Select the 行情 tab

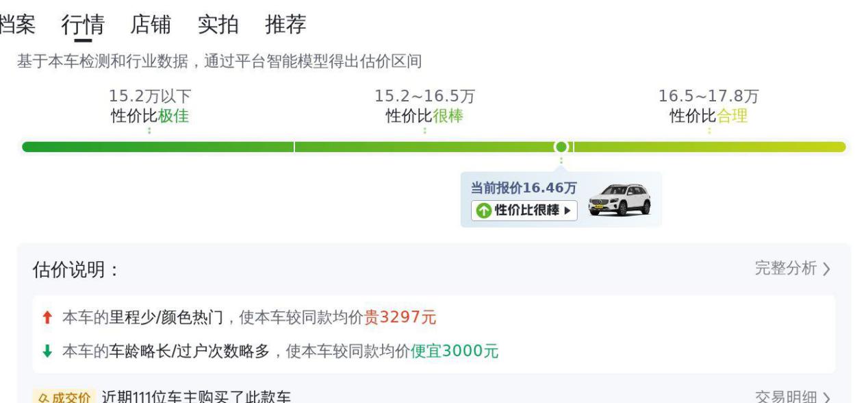[x=83, y=25]
